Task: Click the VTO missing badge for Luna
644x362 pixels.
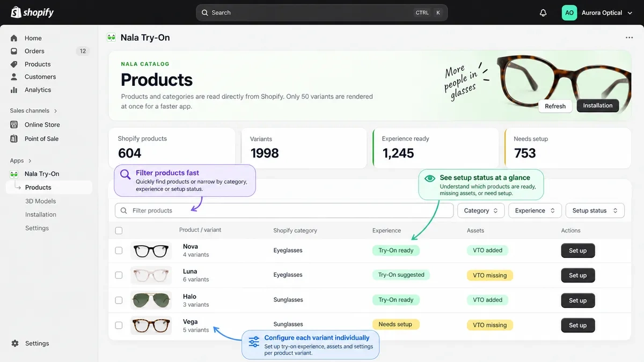Action: click(x=490, y=276)
